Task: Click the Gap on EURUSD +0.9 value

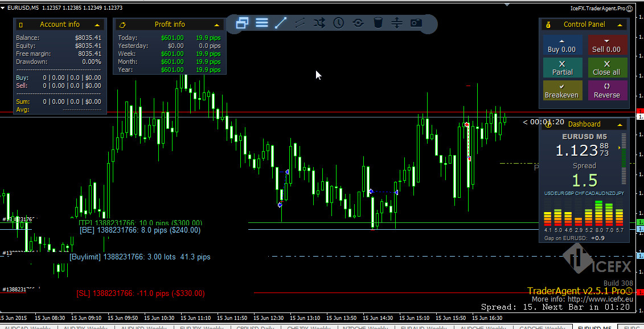Action: click(597, 238)
